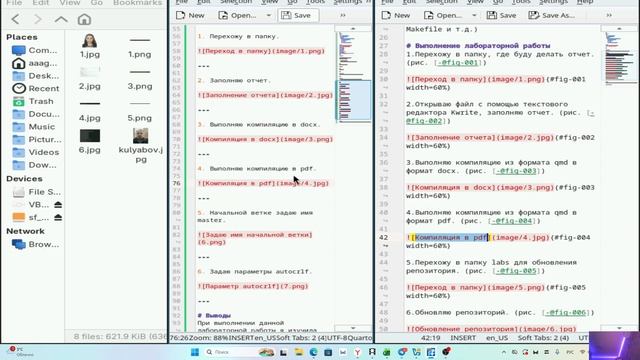Click line 42:19 position indicator
Screen dimensions: 640x360
(430, 338)
